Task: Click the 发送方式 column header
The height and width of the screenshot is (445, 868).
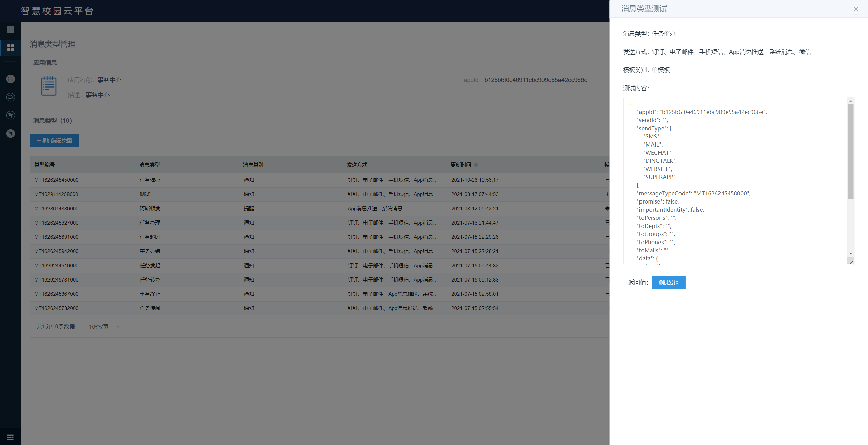Action: (x=357, y=165)
